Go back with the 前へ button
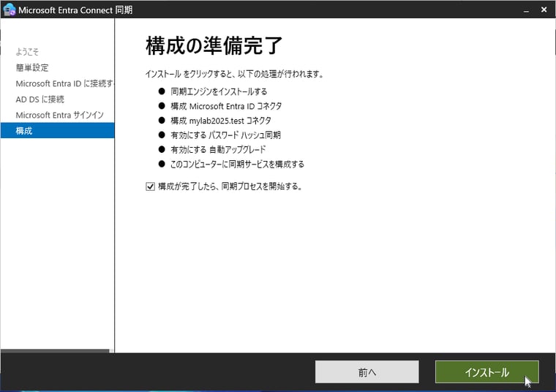Image resolution: width=556 pixels, height=392 pixels. pyautogui.click(x=367, y=372)
